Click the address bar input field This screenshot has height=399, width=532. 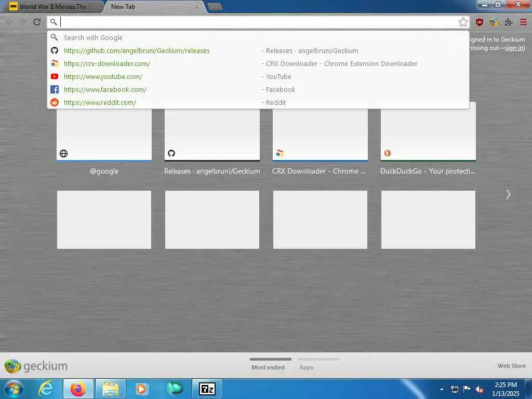click(x=258, y=22)
